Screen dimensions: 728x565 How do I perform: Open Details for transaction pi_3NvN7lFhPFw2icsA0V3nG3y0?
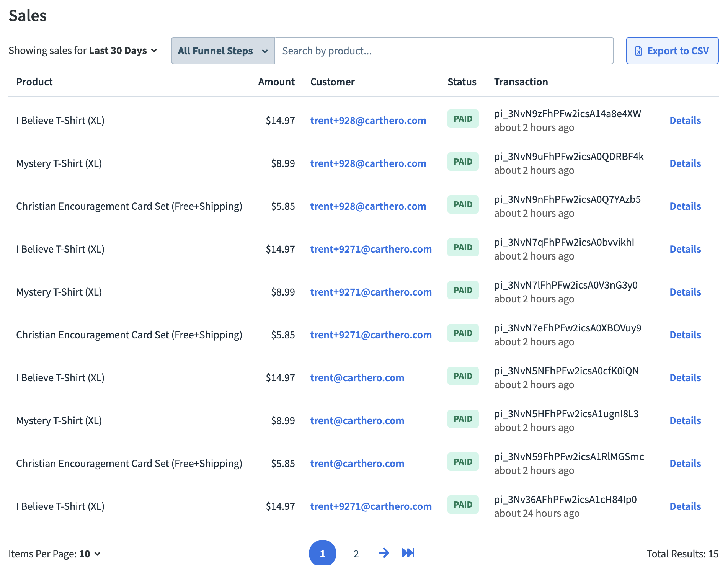tap(685, 292)
